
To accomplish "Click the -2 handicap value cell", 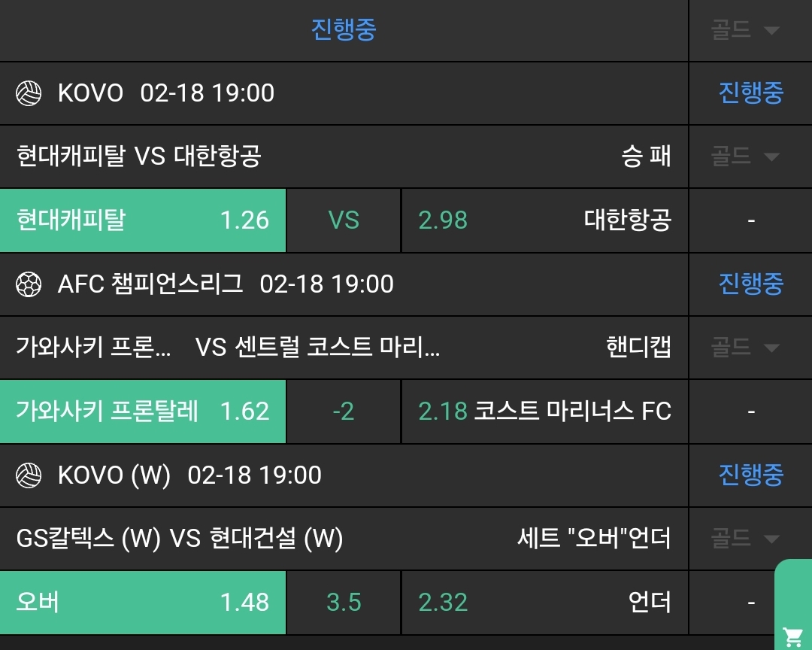I will coord(344,412).
